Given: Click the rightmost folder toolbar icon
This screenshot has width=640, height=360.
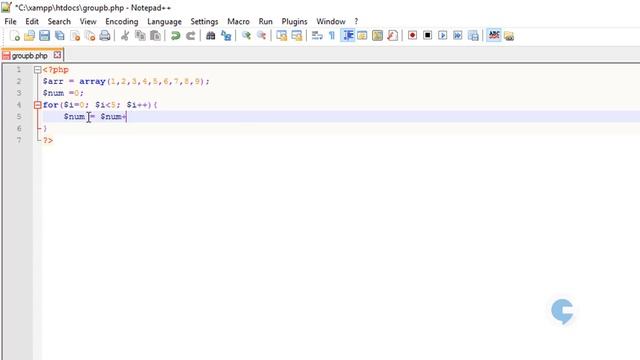Looking at the screenshot, I should (x=509, y=36).
